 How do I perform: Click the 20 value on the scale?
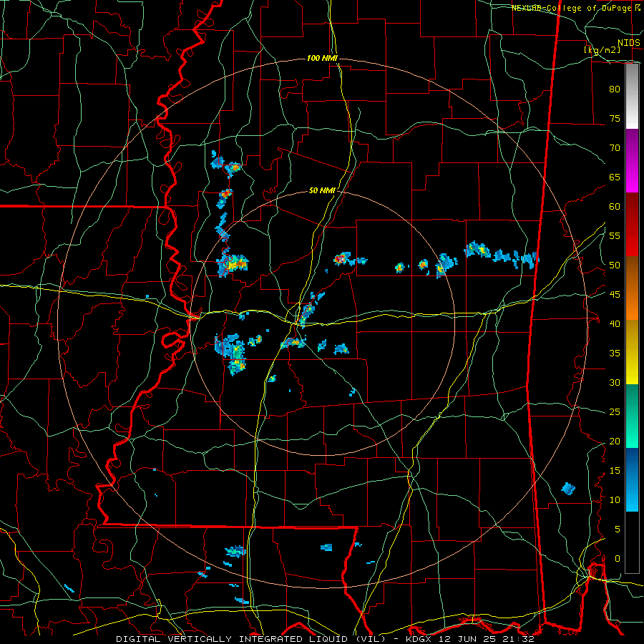615,441
